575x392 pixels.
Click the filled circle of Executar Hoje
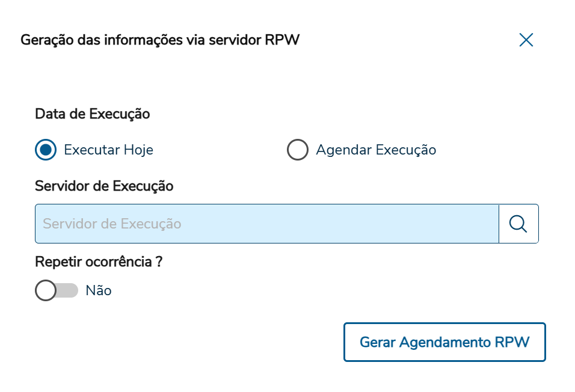(46, 150)
